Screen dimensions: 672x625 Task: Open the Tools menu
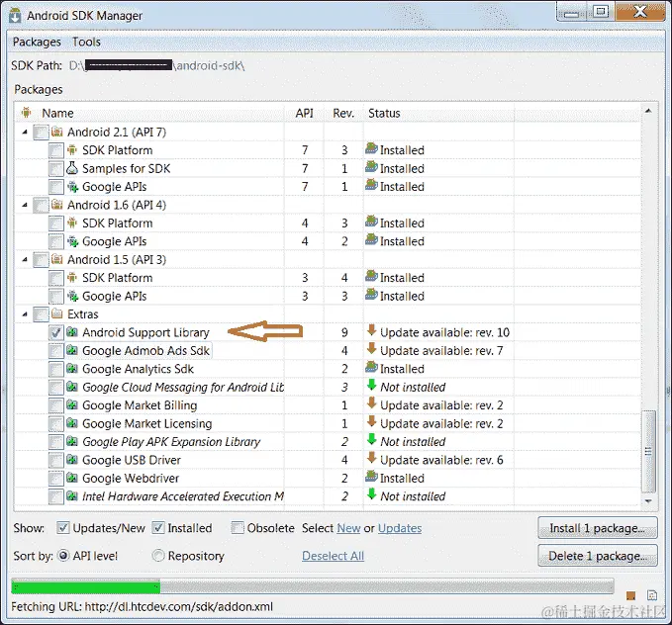click(x=86, y=42)
